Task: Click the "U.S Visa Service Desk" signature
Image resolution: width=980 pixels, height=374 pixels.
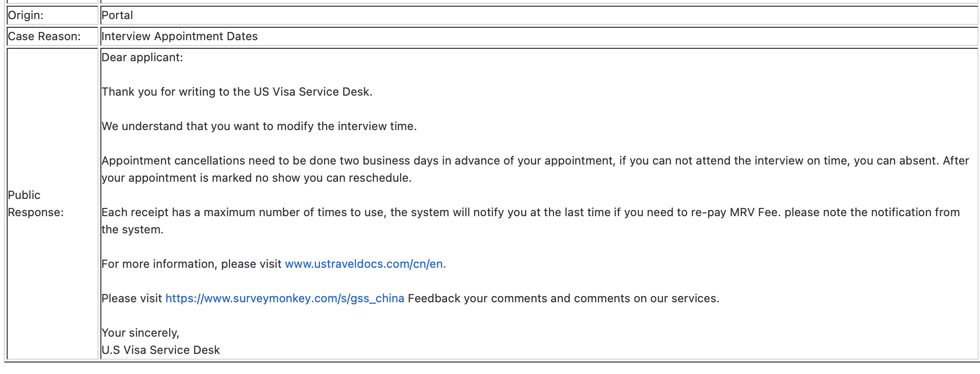Action: (x=161, y=350)
